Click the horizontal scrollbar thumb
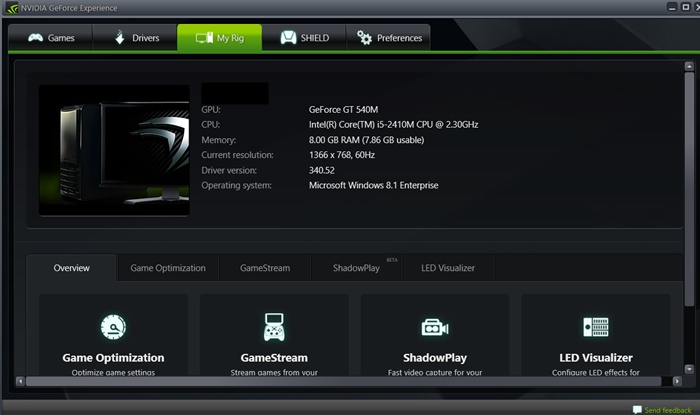 [x=343, y=381]
